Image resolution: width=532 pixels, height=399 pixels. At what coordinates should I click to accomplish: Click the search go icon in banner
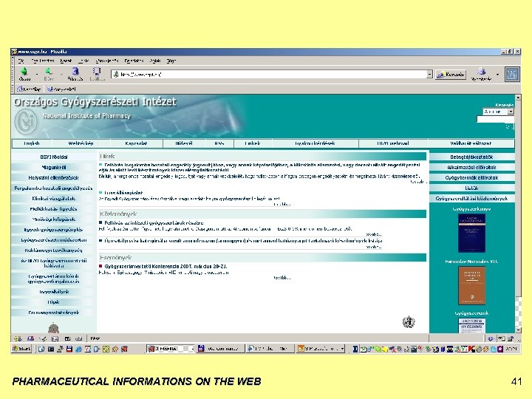[509, 126]
